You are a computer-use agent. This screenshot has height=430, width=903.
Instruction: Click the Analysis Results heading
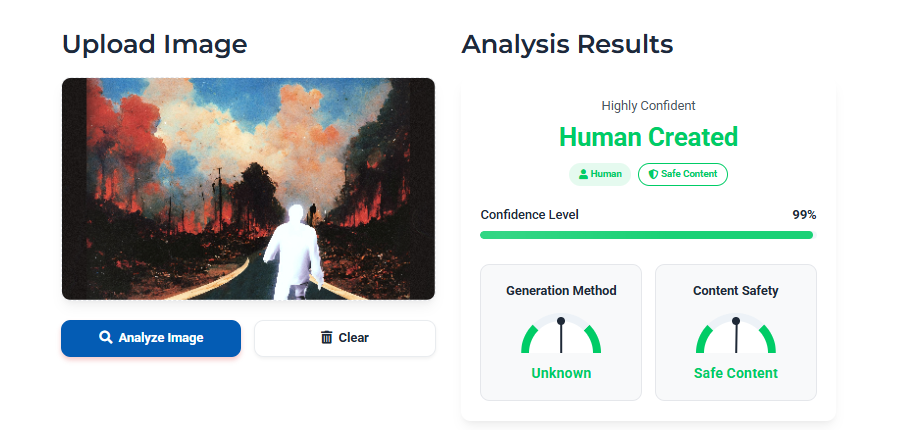567,44
